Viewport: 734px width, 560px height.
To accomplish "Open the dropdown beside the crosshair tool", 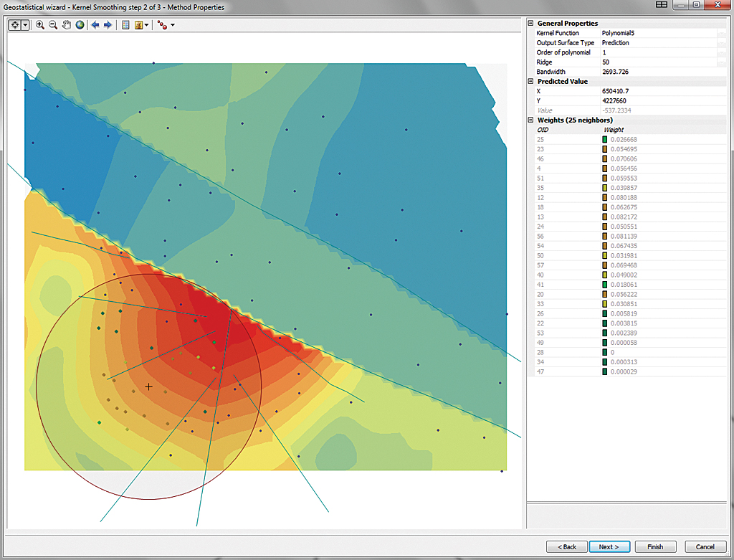I will (x=26, y=24).
